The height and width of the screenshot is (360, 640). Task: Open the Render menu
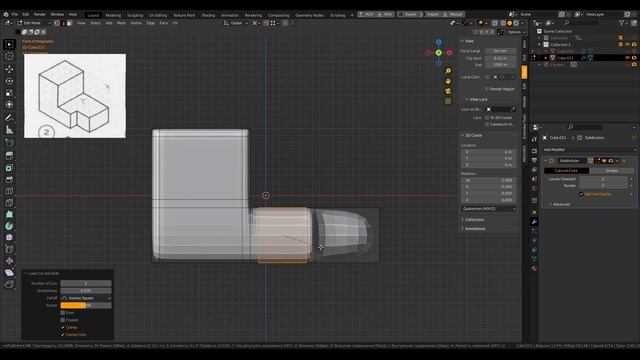40,14
